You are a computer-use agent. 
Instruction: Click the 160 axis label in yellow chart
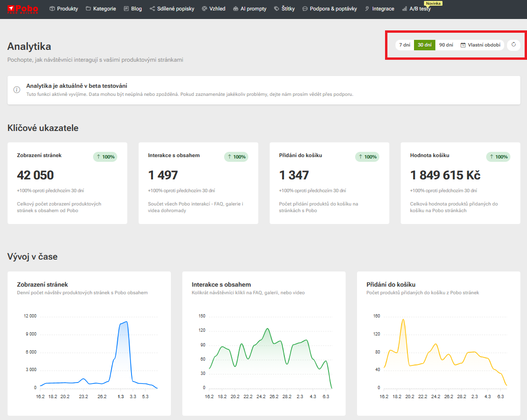(x=376, y=316)
